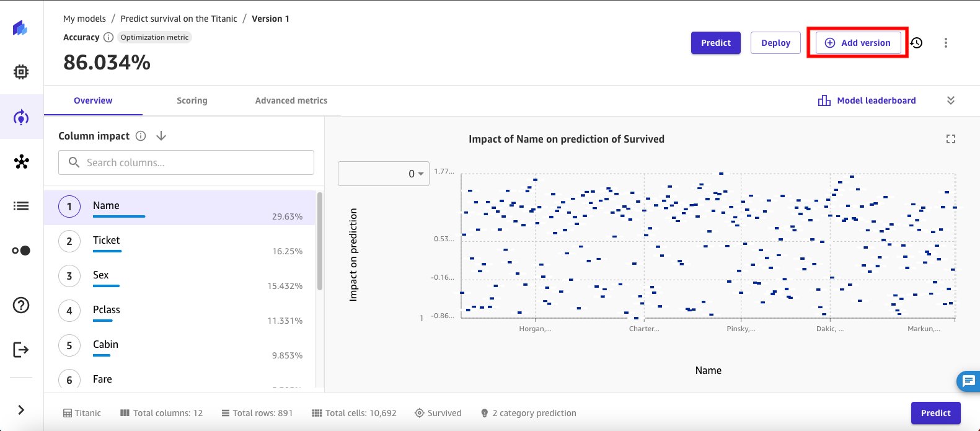Click the Add version button
Screen dimensions: 980x431
click(858, 43)
